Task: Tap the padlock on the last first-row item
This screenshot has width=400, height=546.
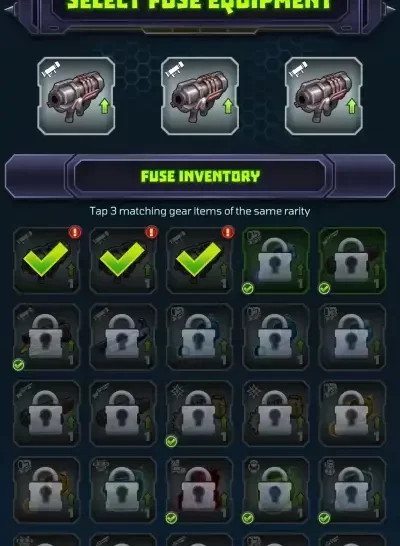Action: pos(351,260)
